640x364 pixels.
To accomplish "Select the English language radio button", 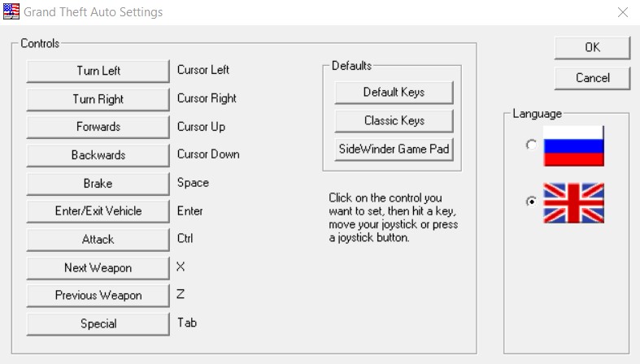I will tap(531, 202).
